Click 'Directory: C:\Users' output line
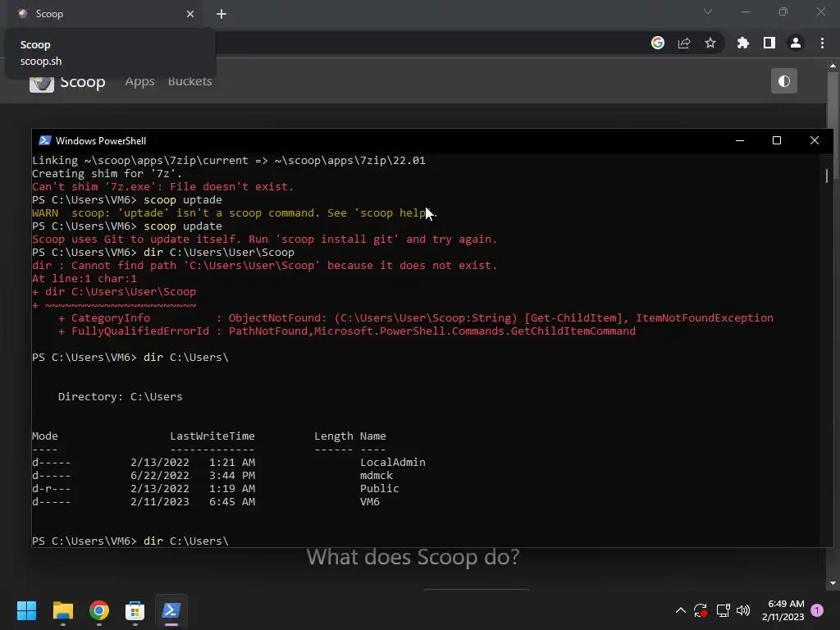 [x=120, y=397]
